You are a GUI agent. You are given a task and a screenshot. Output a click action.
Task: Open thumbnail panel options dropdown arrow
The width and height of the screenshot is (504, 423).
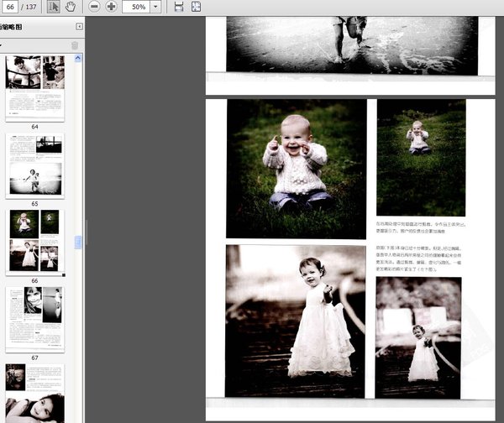[x=2, y=45]
